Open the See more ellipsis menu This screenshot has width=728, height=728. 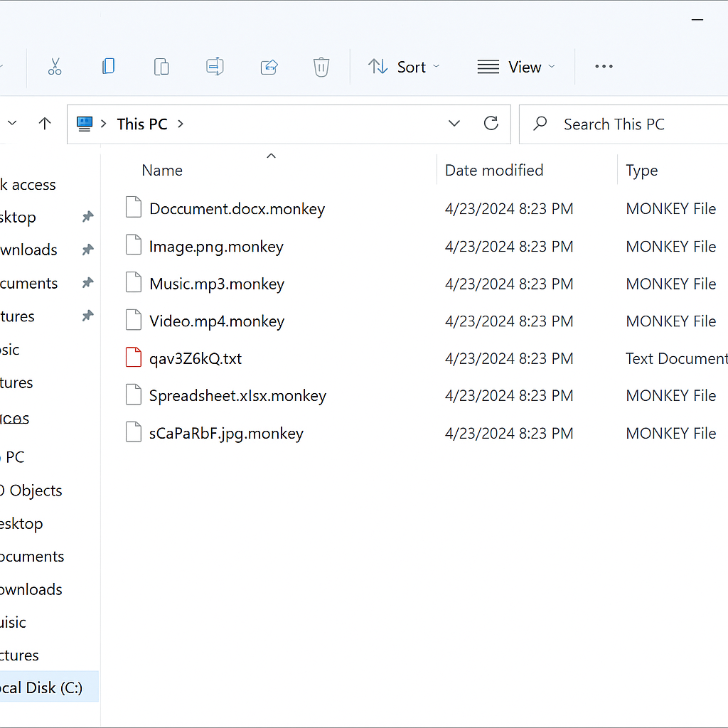[x=604, y=67]
